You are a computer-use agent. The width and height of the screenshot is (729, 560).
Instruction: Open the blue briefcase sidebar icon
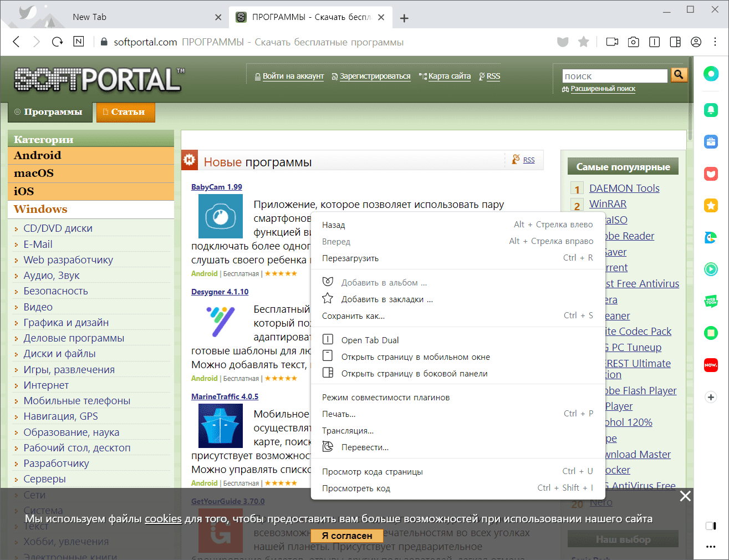coord(711,141)
